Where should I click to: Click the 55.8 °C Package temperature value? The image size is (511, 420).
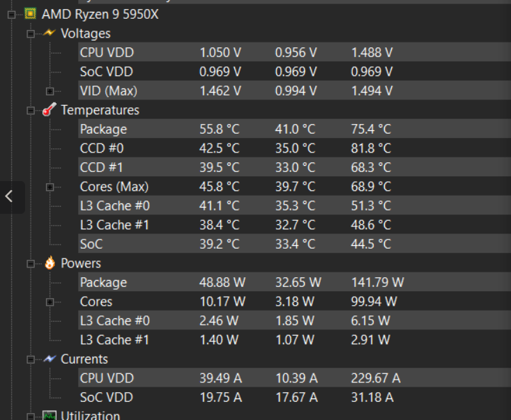220,130
